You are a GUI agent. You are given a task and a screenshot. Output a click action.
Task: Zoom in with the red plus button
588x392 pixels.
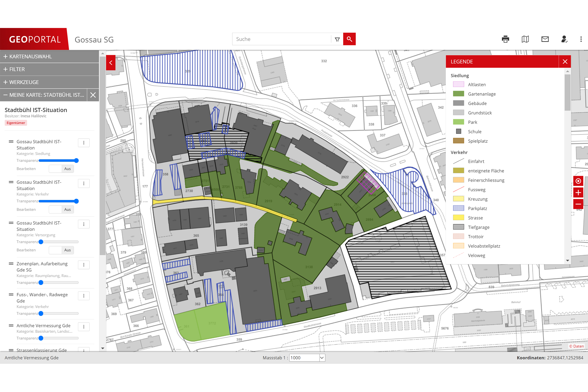pyautogui.click(x=578, y=193)
